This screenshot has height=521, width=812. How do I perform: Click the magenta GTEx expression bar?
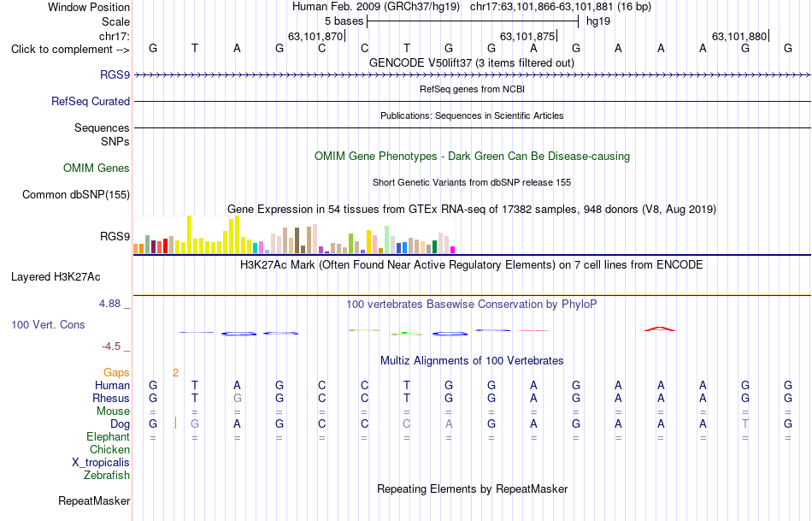tap(453, 250)
